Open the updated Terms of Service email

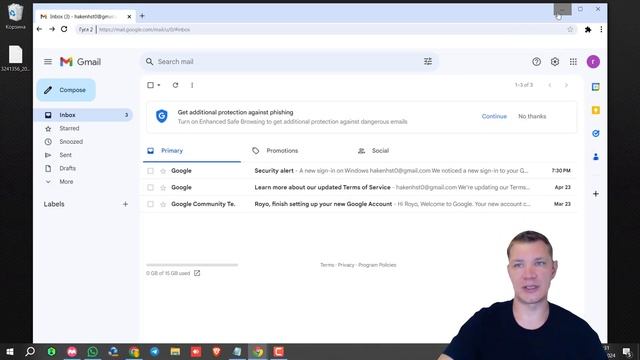(359, 187)
